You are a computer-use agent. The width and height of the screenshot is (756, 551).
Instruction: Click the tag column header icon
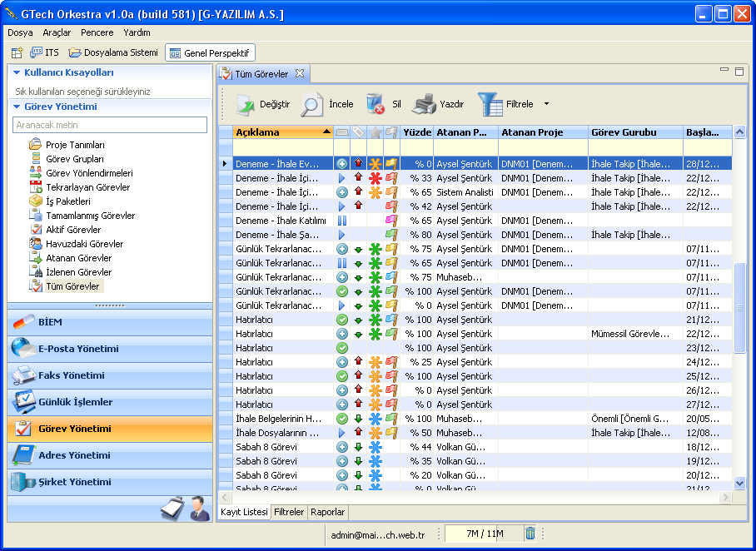tap(358, 132)
